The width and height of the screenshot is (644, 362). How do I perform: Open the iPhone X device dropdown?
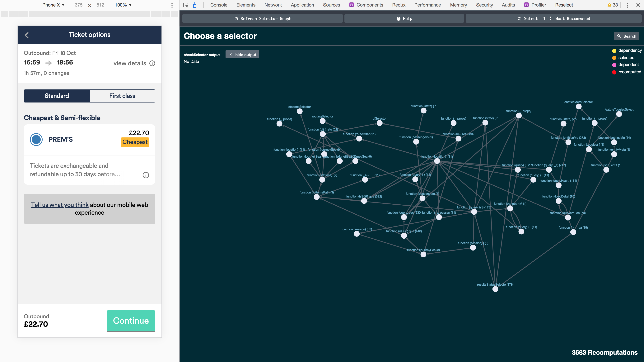point(53,5)
